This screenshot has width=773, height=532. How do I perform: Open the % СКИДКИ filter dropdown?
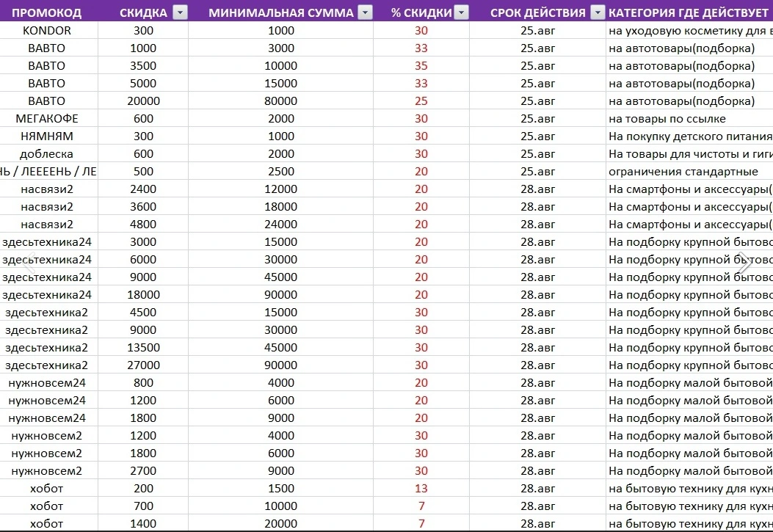[x=462, y=12]
